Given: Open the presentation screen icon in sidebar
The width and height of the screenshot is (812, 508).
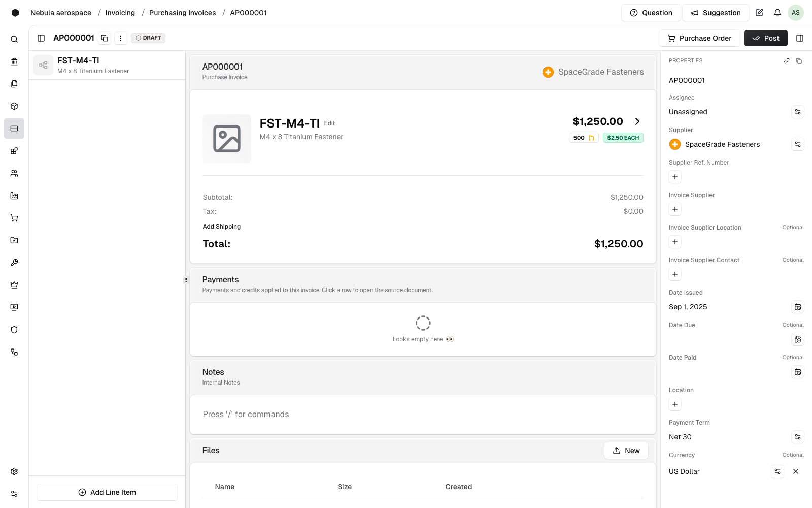Looking at the screenshot, I should click(14, 307).
